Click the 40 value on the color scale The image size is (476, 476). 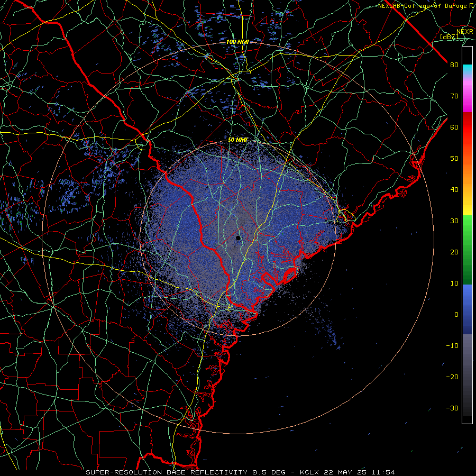coord(454,190)
